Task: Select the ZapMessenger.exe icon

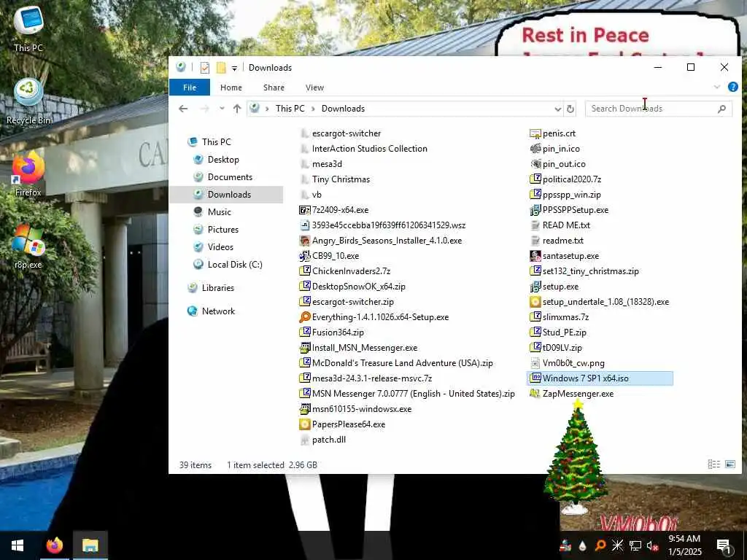Action: point(535,394)
